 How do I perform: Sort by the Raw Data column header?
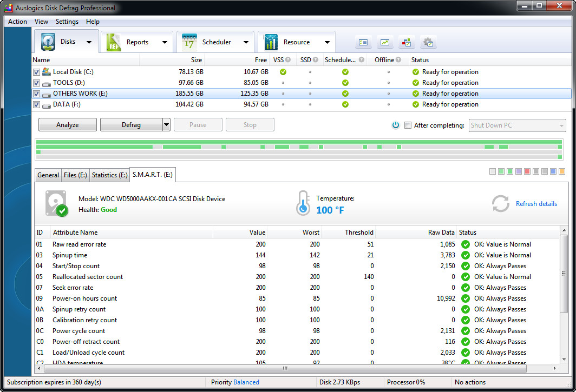(416, 232)
